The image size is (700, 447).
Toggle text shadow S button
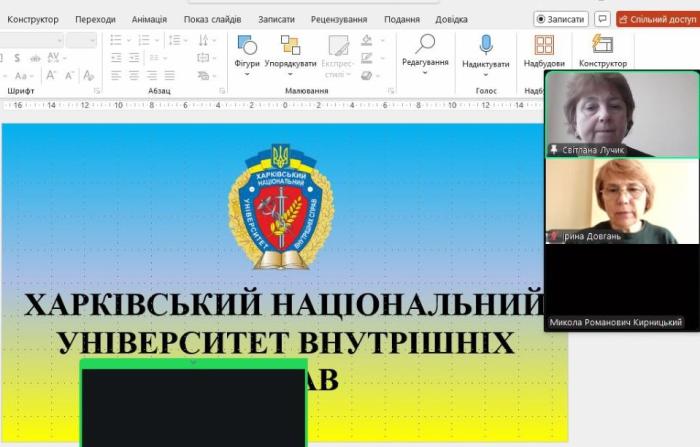click(x=17, y=58)
